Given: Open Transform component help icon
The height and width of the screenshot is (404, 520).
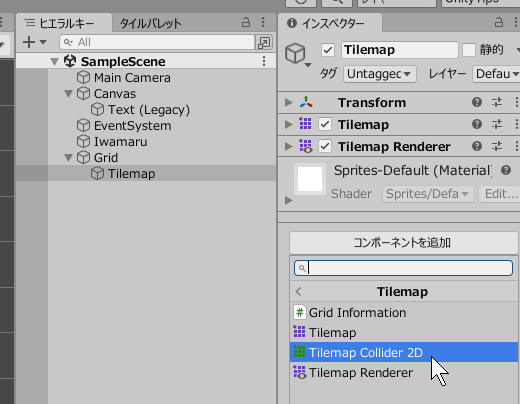Looking at the screenshot, I should [x=477, y=102].
